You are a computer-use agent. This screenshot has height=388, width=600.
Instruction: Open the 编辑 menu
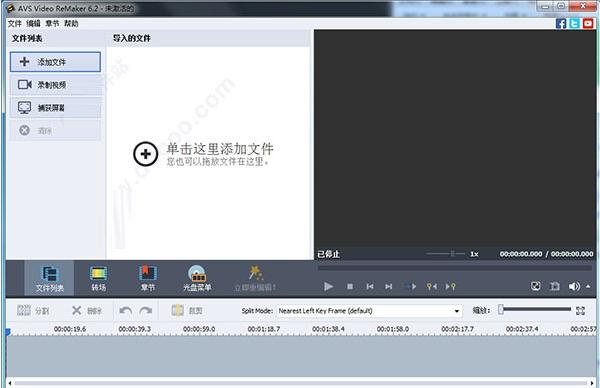pyautogui.click(x=33, y=24)
